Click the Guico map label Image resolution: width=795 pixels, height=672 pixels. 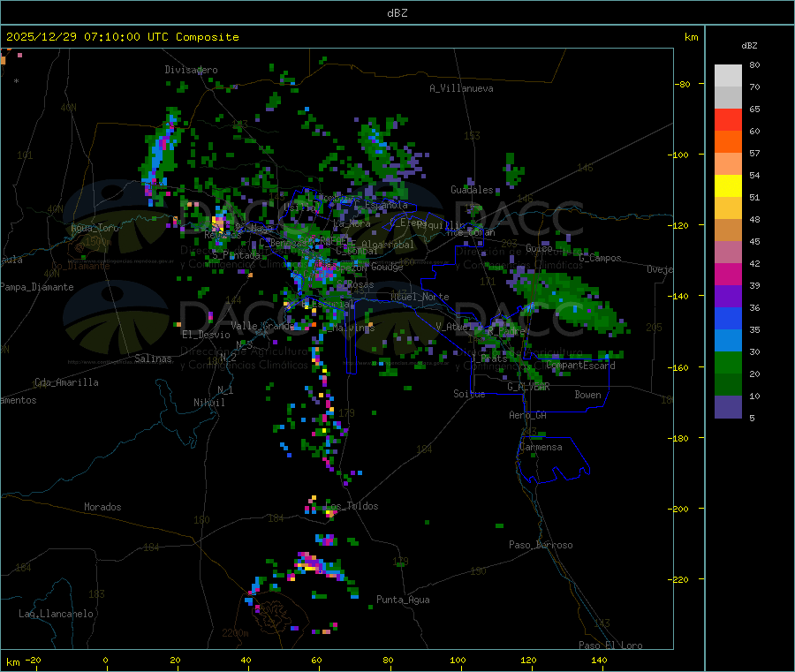point(539,248)
